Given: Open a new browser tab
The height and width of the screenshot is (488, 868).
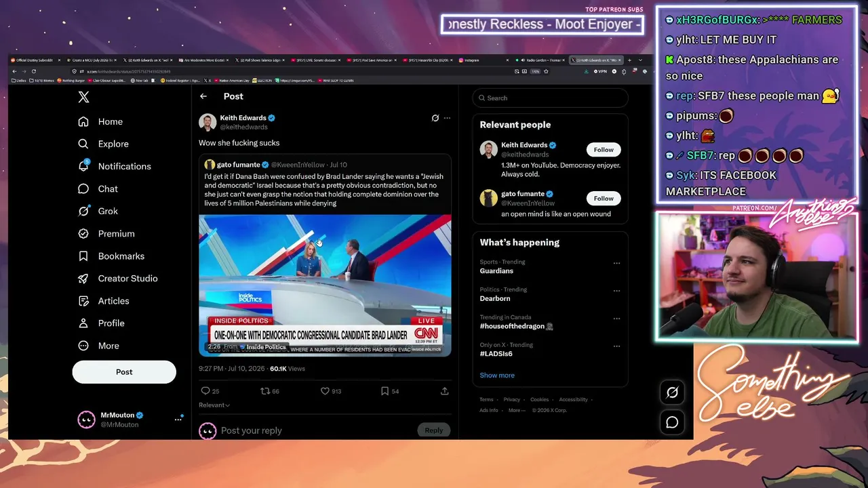Looking at the screenshot, I should 629,60.
